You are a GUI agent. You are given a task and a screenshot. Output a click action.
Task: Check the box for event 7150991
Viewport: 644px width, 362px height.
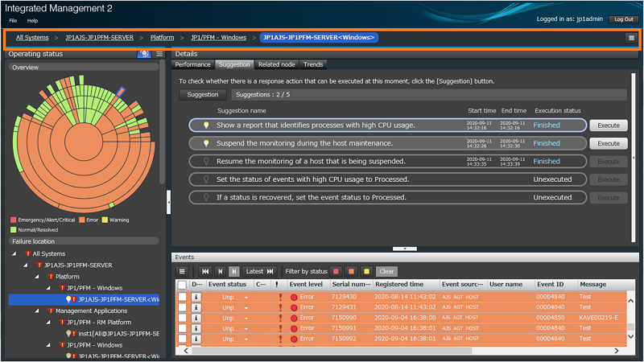point(183,328)
